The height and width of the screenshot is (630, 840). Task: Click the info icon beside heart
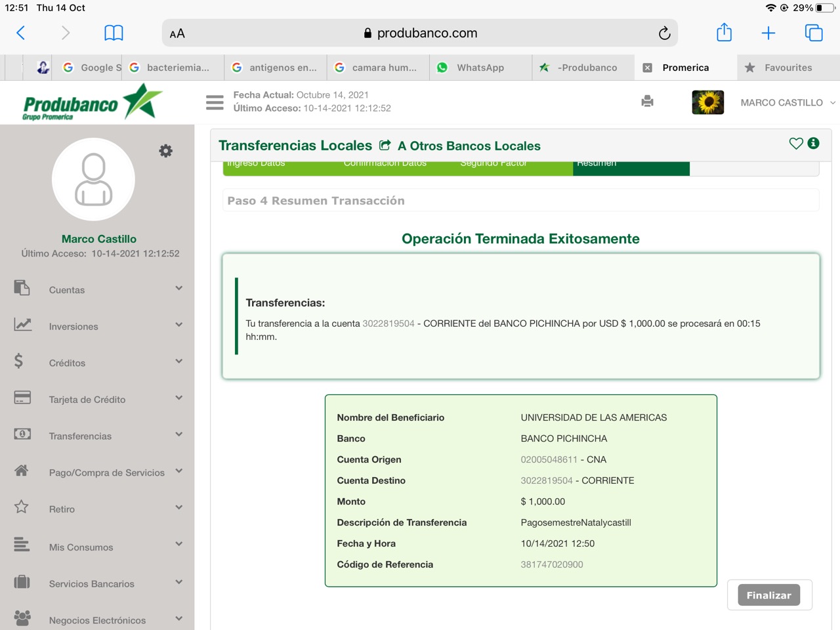click(x=814, y=143)
